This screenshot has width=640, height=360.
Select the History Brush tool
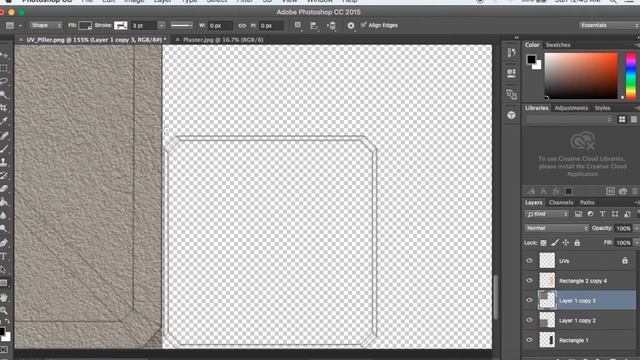point(4,176)
